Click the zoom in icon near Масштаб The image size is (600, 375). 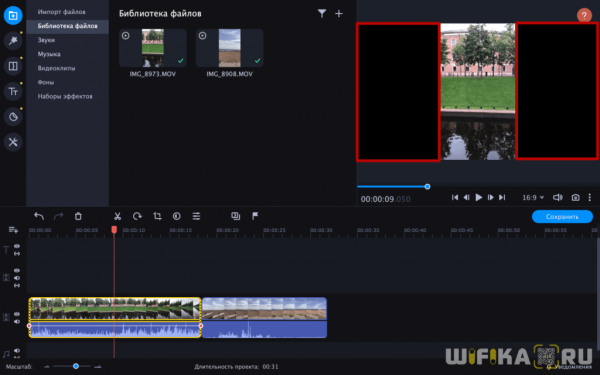98,367
